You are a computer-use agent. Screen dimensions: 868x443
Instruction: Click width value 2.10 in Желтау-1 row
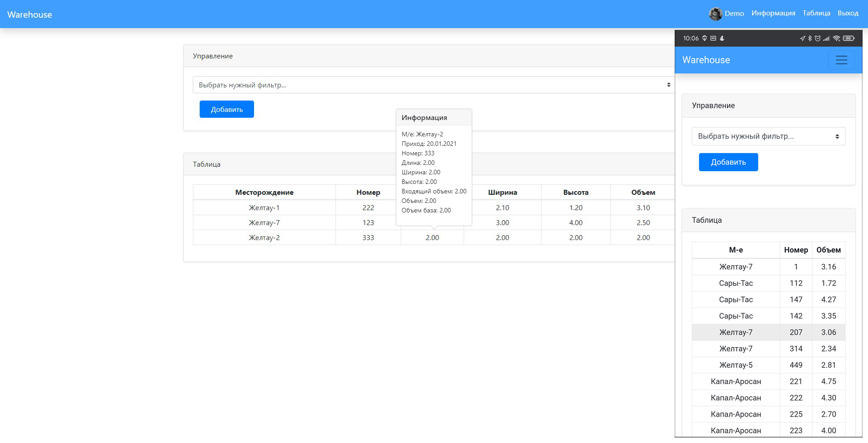503,208
